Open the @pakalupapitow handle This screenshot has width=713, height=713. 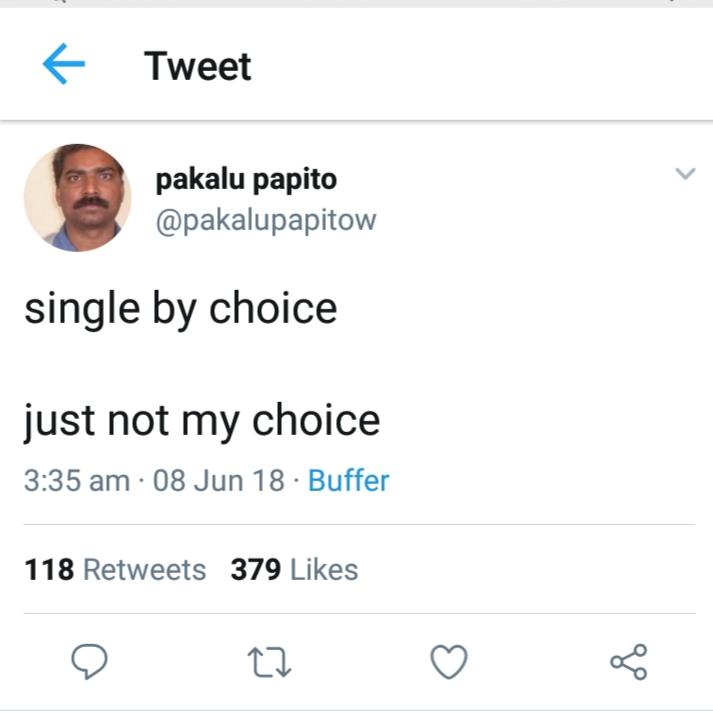point(265,219)
